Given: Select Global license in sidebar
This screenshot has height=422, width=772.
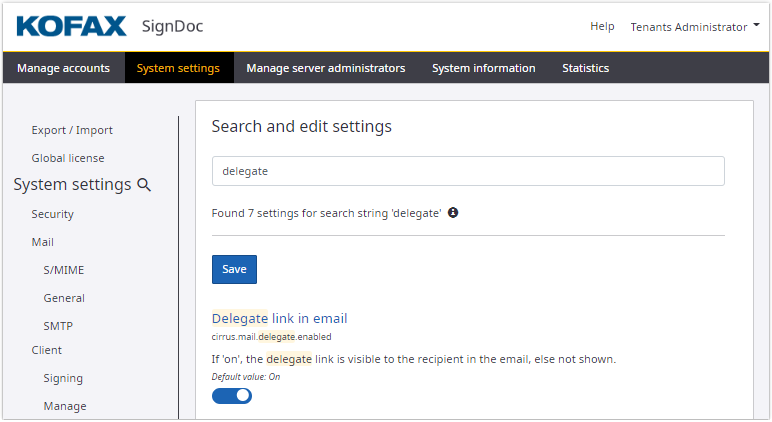Looking at the screenshot, I should pyautogui.click(x=68, y=158).
